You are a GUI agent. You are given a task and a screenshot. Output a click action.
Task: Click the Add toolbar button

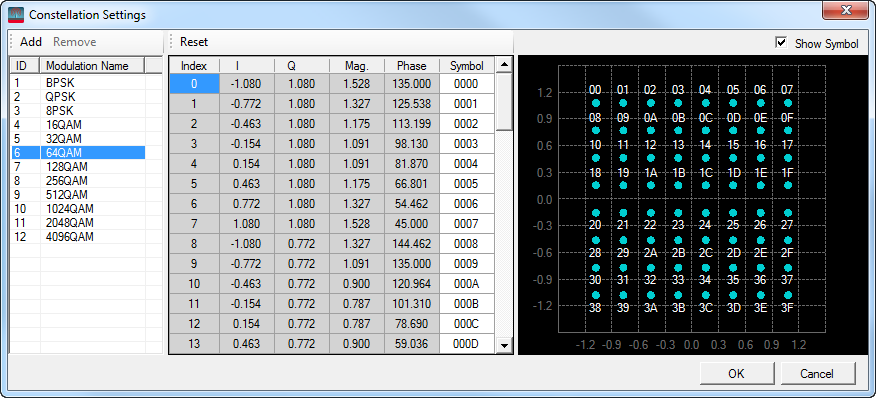click(x=31, y=42)
